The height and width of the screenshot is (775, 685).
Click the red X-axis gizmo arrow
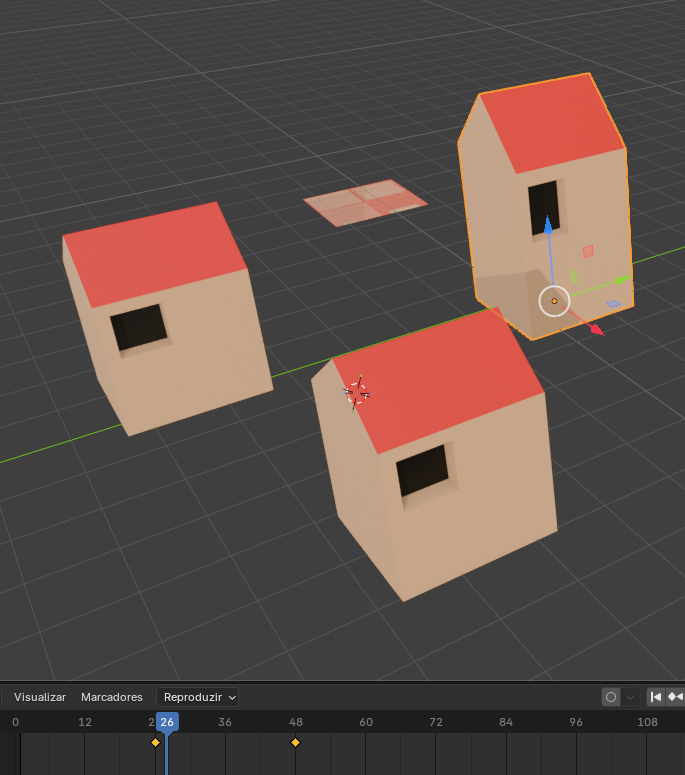click(597, 330)
